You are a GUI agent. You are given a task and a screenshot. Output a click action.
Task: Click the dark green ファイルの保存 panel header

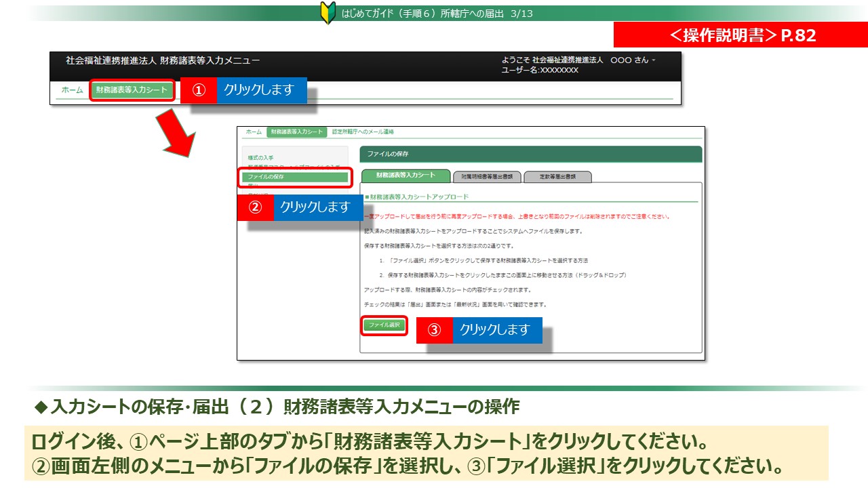click(x=530, y=155)
